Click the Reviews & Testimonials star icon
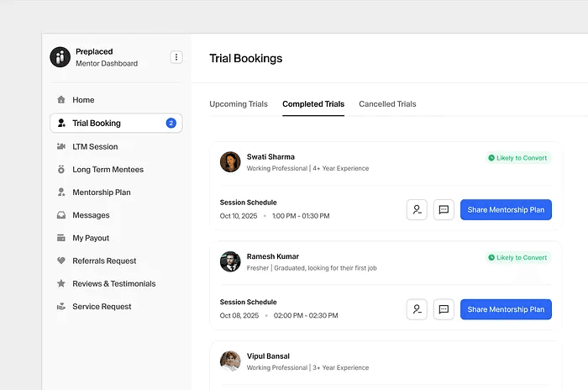The height and width of the screenshot is (390, 588). pyautogui.click(x=61, y=283)
